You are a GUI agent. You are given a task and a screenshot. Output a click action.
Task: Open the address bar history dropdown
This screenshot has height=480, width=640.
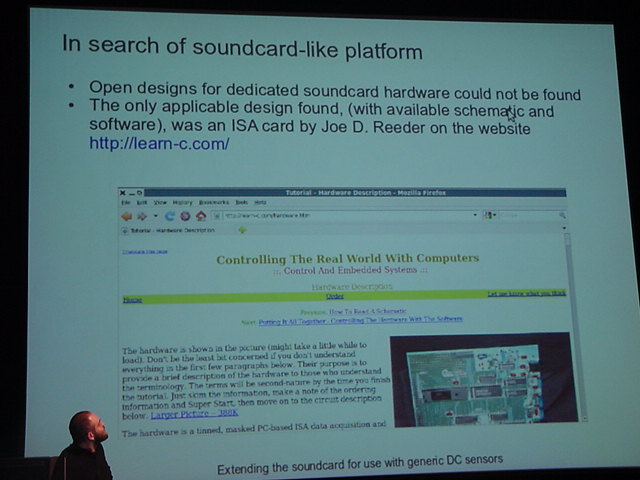(x=475, y=215)
